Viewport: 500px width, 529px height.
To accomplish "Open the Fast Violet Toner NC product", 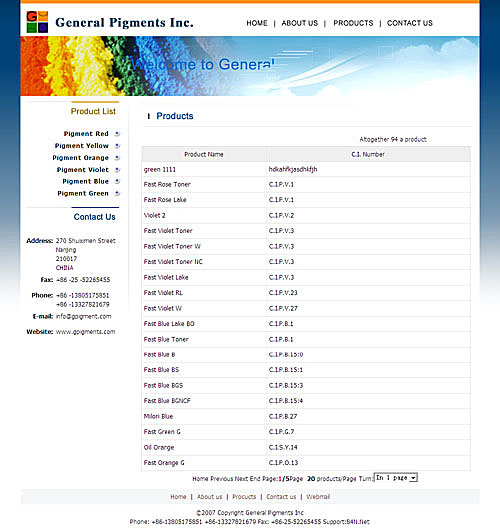I will point(173,262).
